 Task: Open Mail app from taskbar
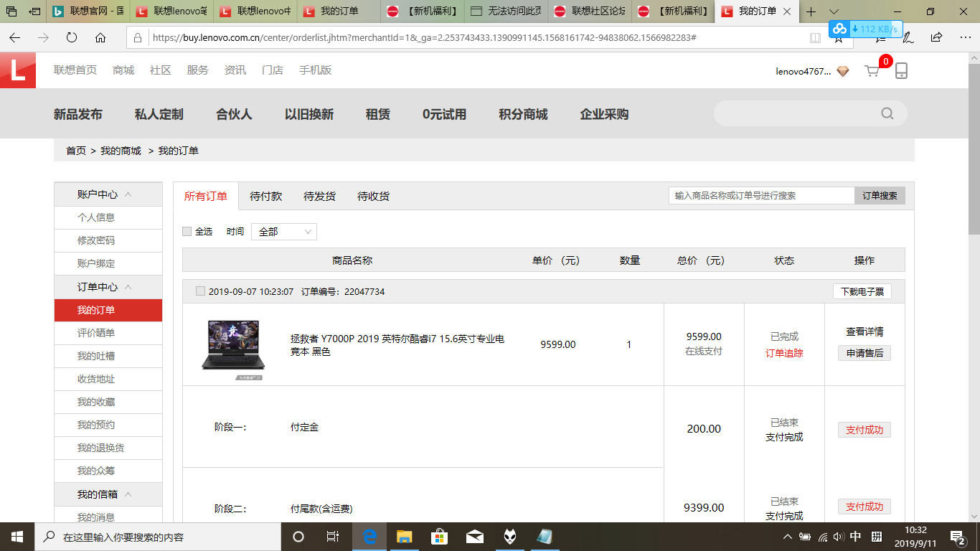[x=475, y=537]
